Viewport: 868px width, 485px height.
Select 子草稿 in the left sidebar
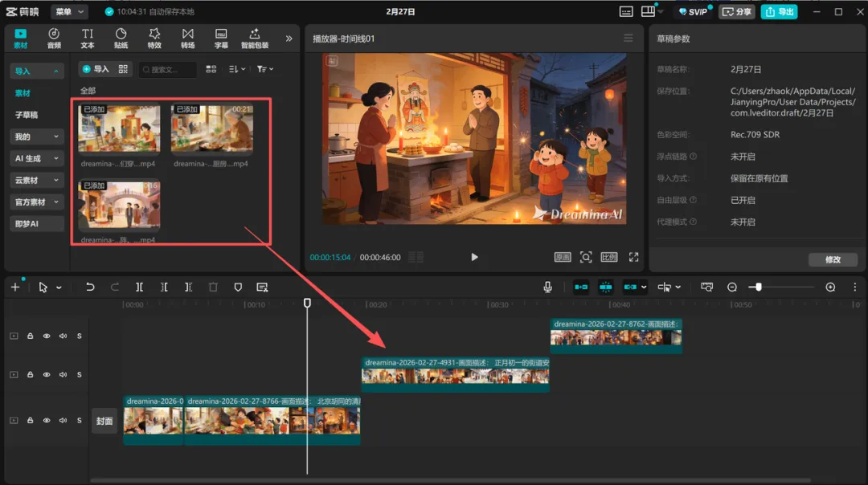tap(27, 115)
